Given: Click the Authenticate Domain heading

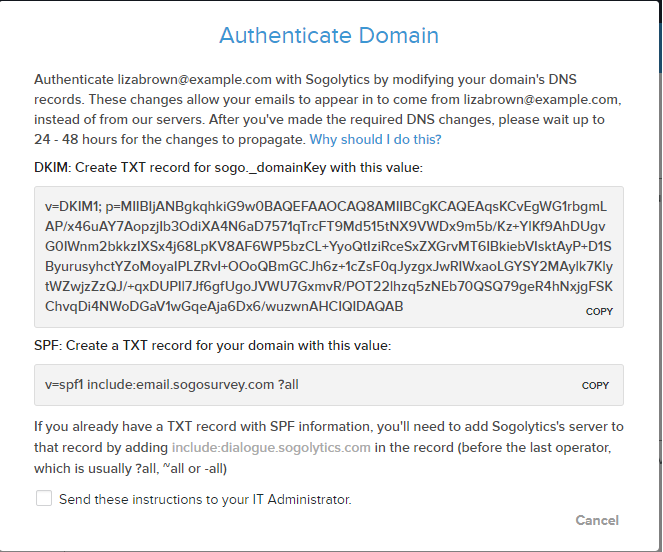Looking at the screenshot, I should coord(329,35).
